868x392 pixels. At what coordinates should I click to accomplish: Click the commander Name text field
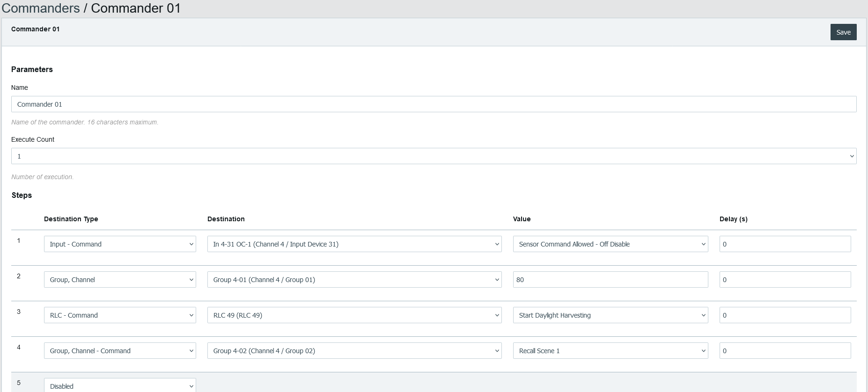click(x=434, y=104)
